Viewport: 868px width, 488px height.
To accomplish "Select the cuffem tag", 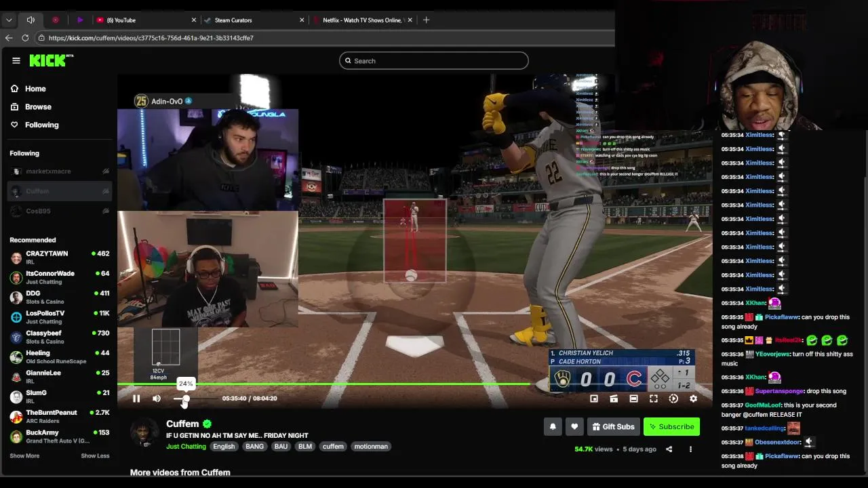I will tap(333, 446).
